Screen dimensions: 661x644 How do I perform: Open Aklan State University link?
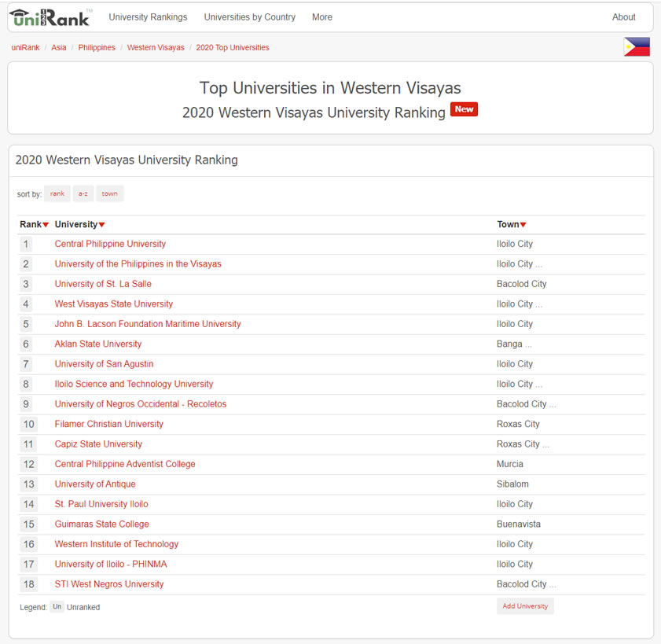[x=98, y=344]
